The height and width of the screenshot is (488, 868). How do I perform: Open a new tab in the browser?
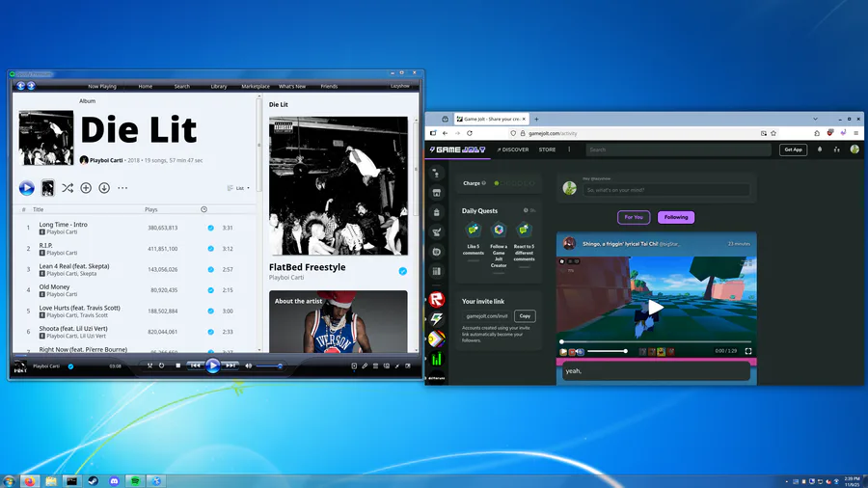tap(536, 119)
